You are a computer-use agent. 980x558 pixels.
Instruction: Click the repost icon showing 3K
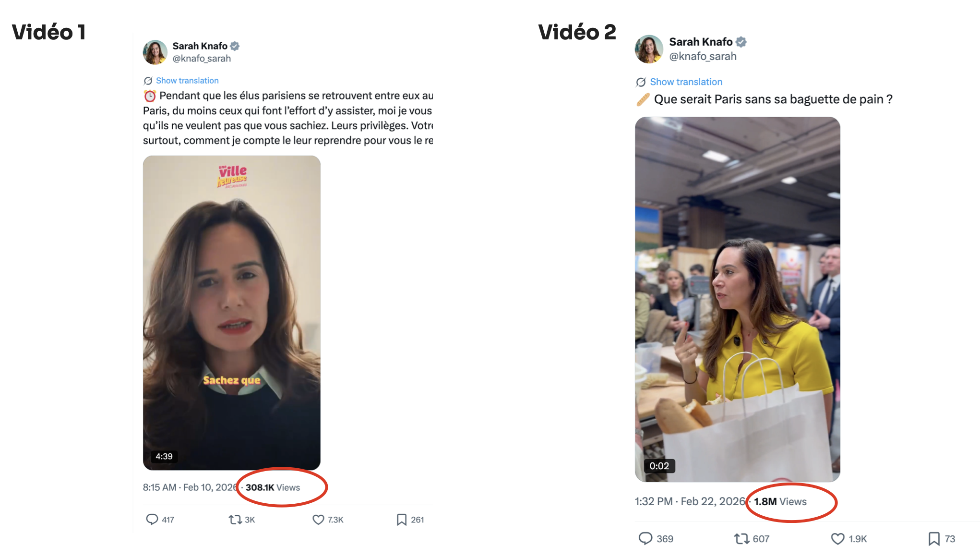click(235, 519)
